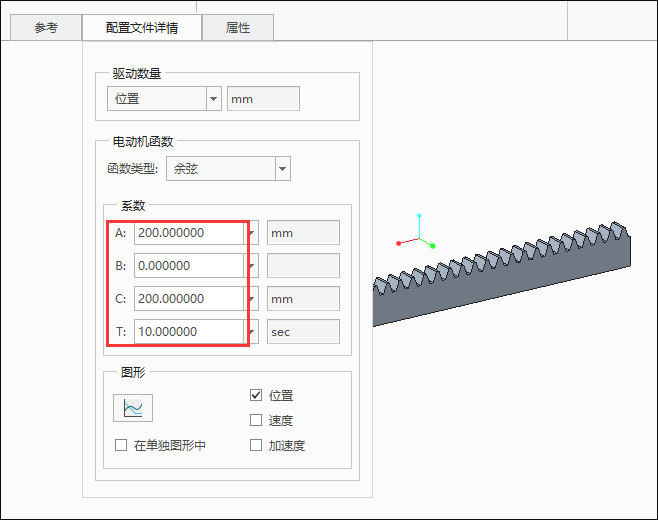Click the 驱动数量 group title

point(137,73)
